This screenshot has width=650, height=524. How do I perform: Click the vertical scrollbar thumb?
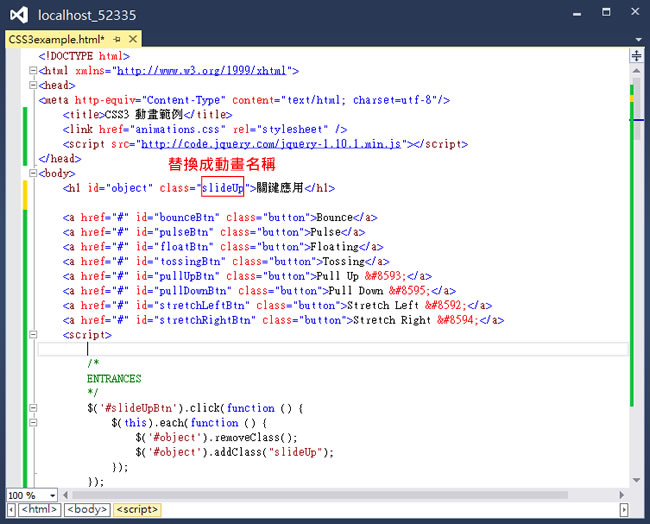tap(637, 110)
